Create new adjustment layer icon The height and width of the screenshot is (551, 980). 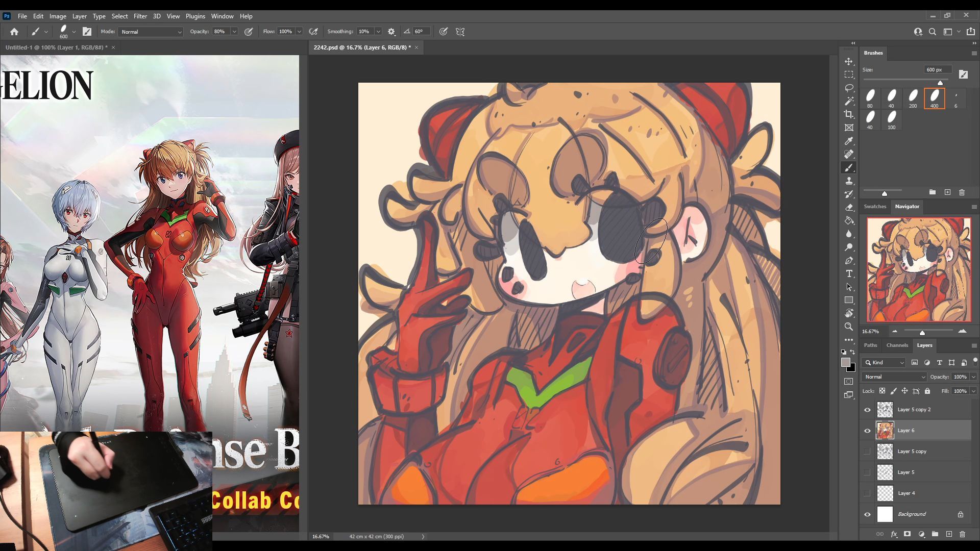point(921,534)
